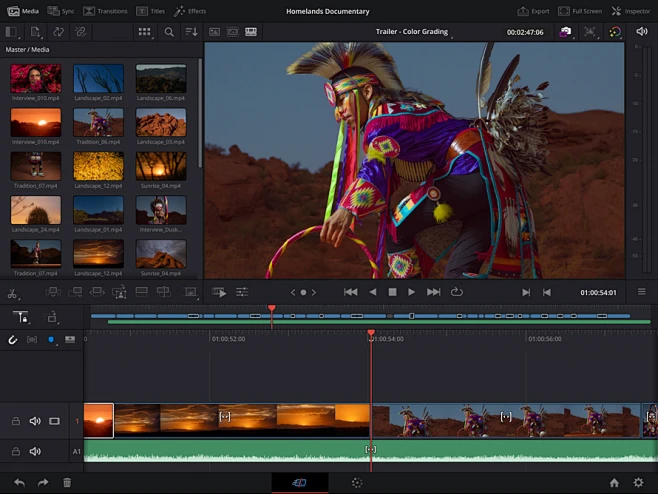Open project settings gear icon

(x=638, y=482)
